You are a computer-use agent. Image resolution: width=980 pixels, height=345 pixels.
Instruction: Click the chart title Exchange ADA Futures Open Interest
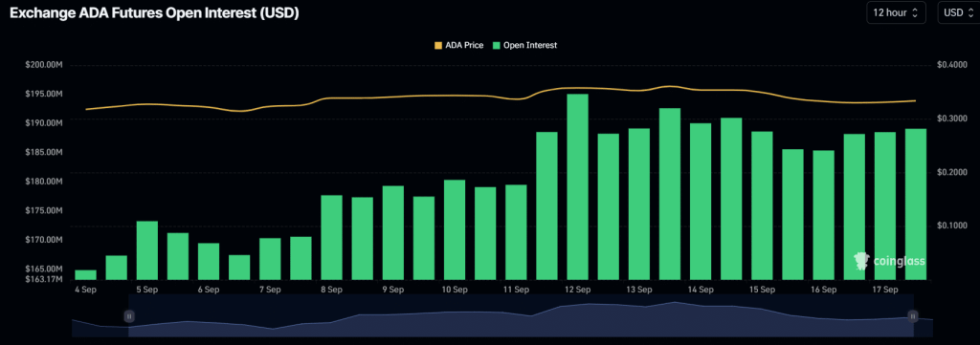point(154,13)
